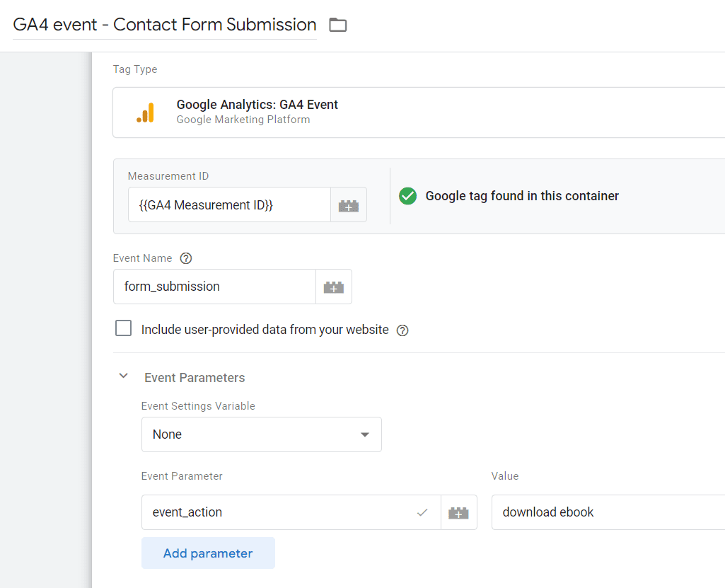Image resolution: width=725 pixels, height=588 pixels.
Task: Click help icon beside user-provided data option
Action: [x=402, y=330]
